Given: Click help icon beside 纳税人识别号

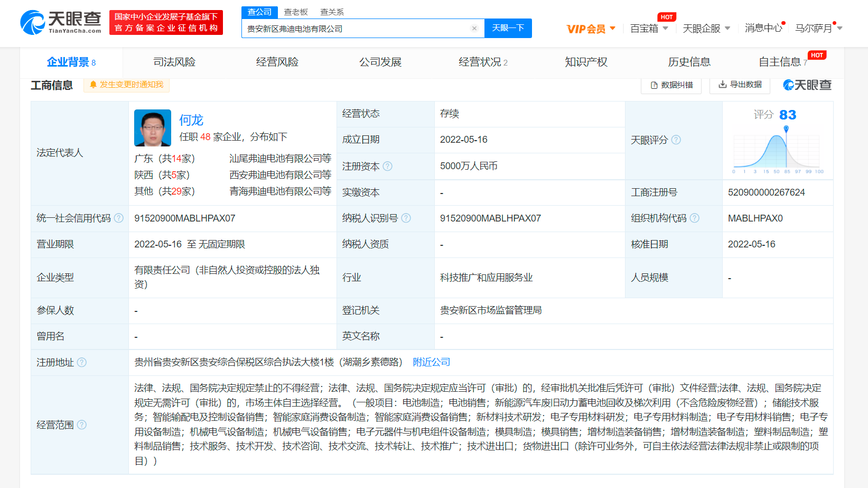Looking at the screenshot, I should [x=406, y=218].
